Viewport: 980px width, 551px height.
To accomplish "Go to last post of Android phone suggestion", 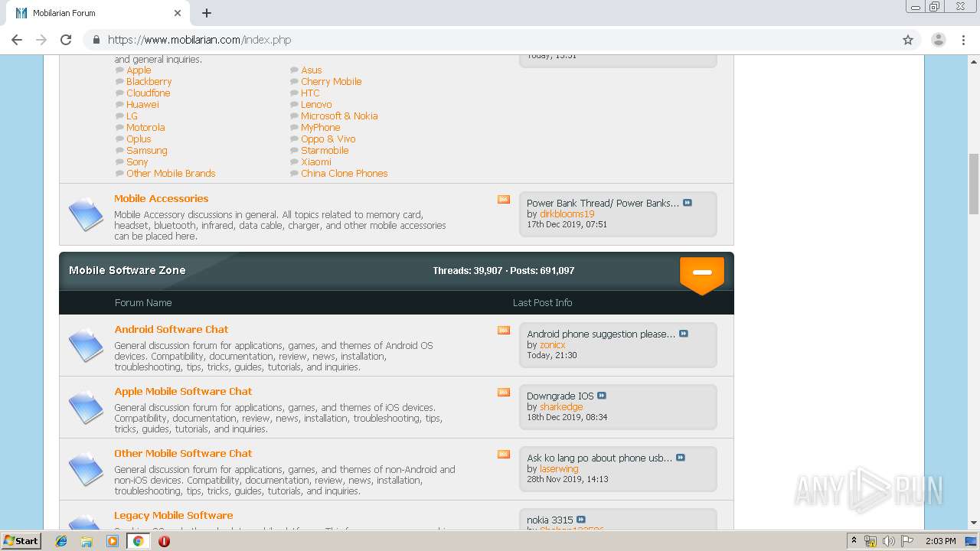I will [684, 334].
